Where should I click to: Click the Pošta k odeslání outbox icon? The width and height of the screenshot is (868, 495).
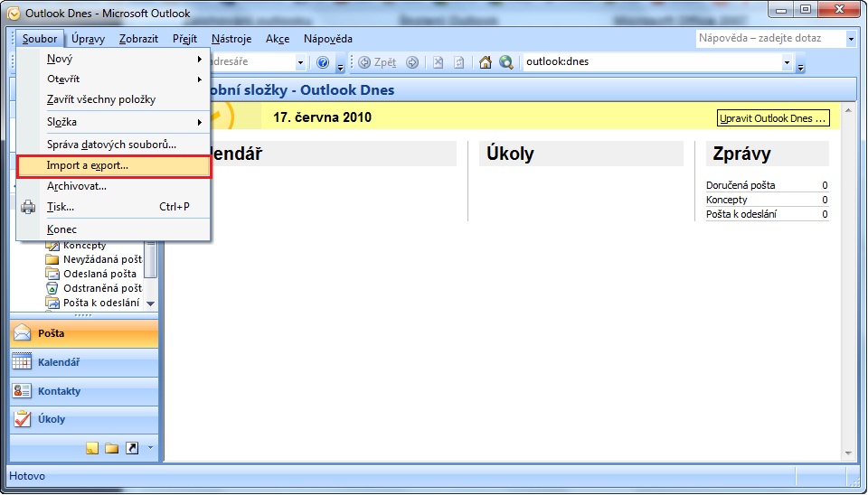click(x=52, y=303)
